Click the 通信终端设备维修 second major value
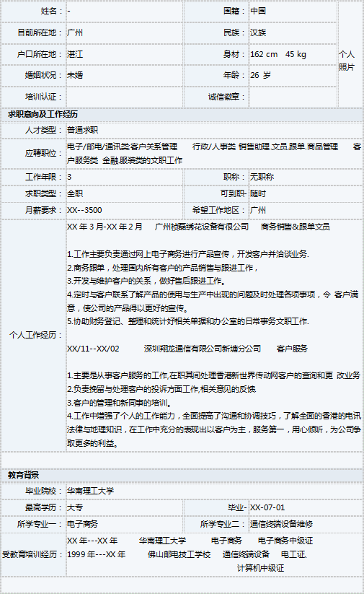Screen dimensions: 364x594 [x=281, y=524]
